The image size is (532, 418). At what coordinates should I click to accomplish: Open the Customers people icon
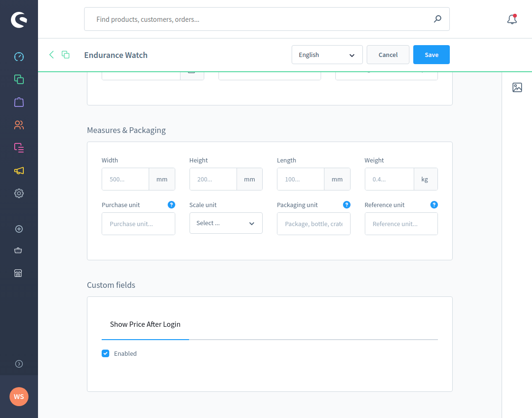19,125
